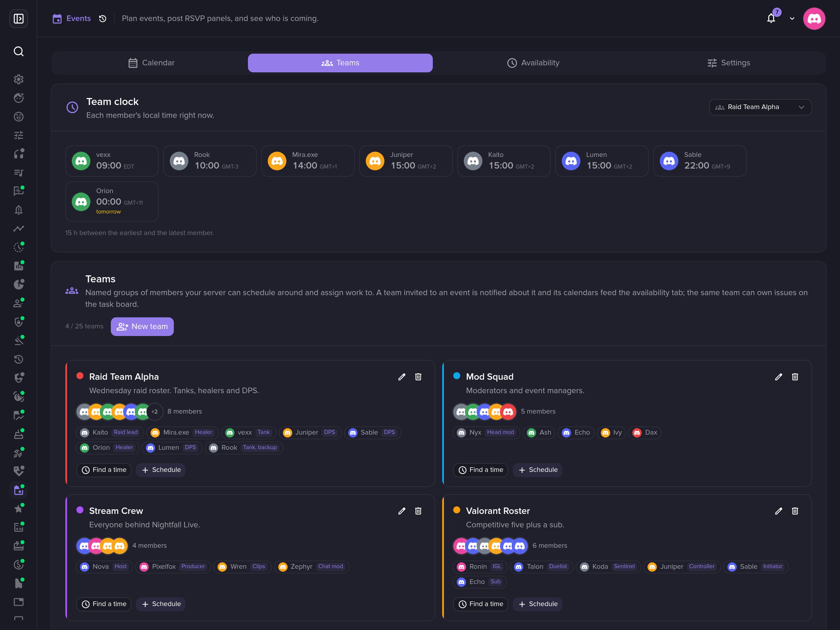
Task: Switch to the Availability tab
Action: [533, 63]
